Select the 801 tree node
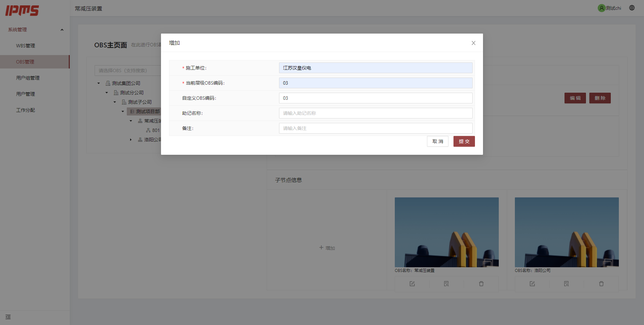The height and width of the screenshot is (325, 644). pyautogui.click(x=156, y=130)
